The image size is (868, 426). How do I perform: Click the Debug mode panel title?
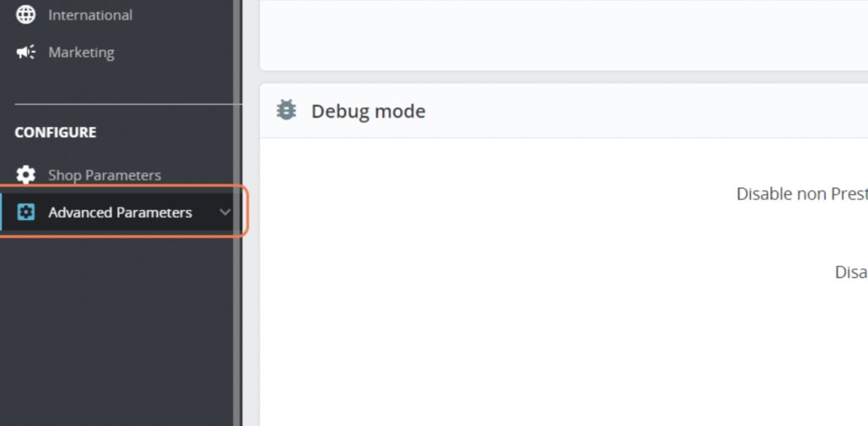[x=368, y=111]
